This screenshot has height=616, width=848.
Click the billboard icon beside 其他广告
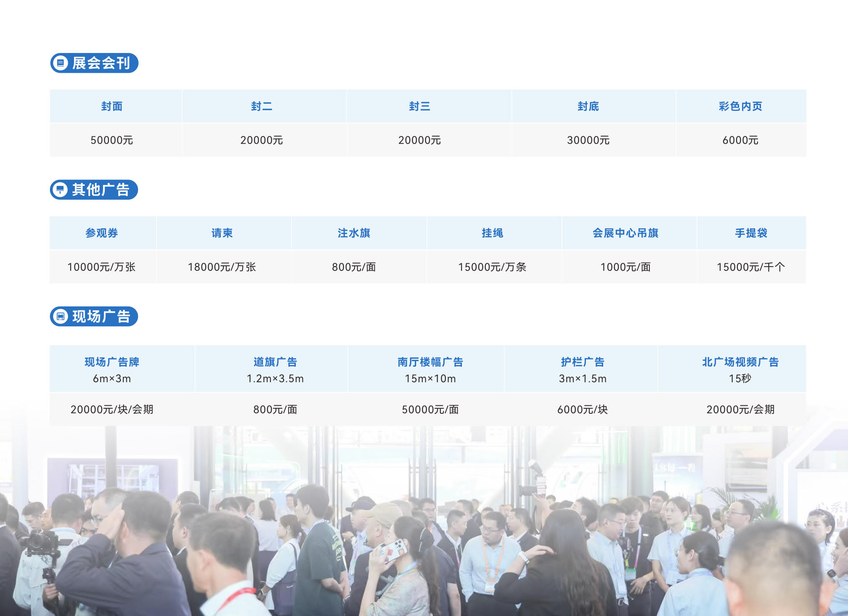coord(60,190)
